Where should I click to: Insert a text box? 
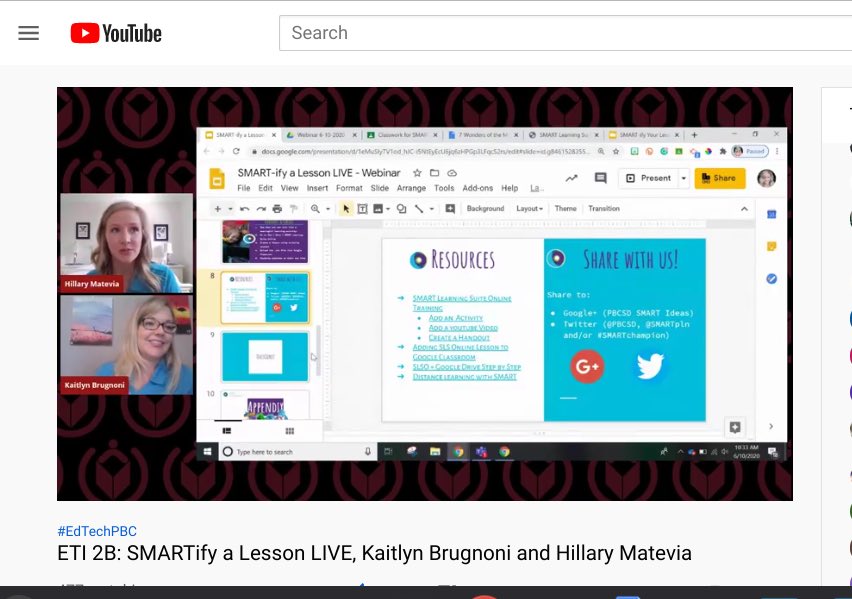362,209
